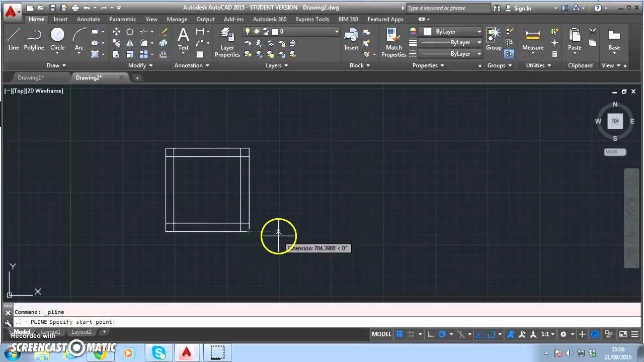Expand the Layers panel dropdown
The image size is (644, 362).
coord(277,65)
